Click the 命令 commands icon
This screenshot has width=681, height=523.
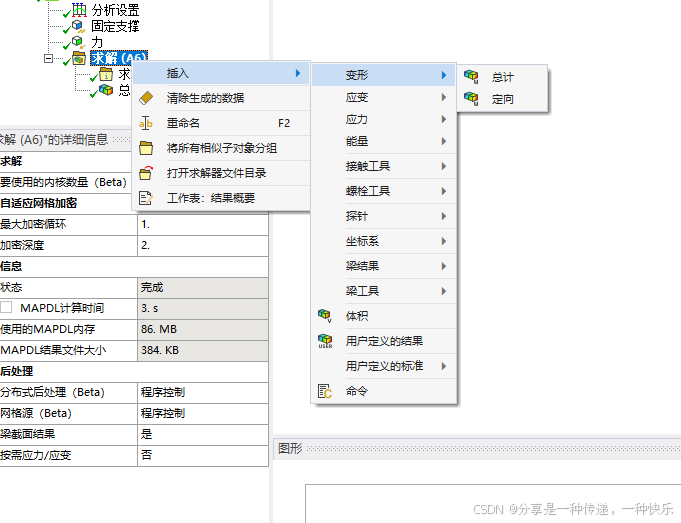point(325,391)
